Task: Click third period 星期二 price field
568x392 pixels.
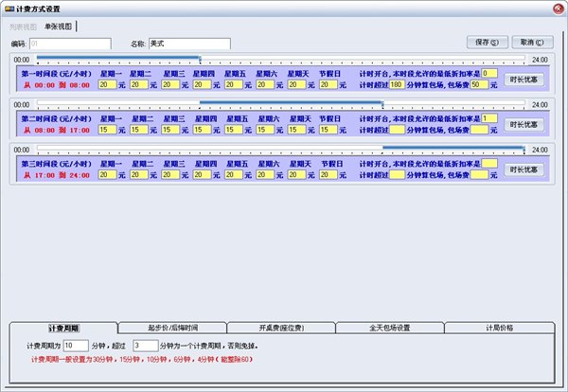Action: coord(139,174)
